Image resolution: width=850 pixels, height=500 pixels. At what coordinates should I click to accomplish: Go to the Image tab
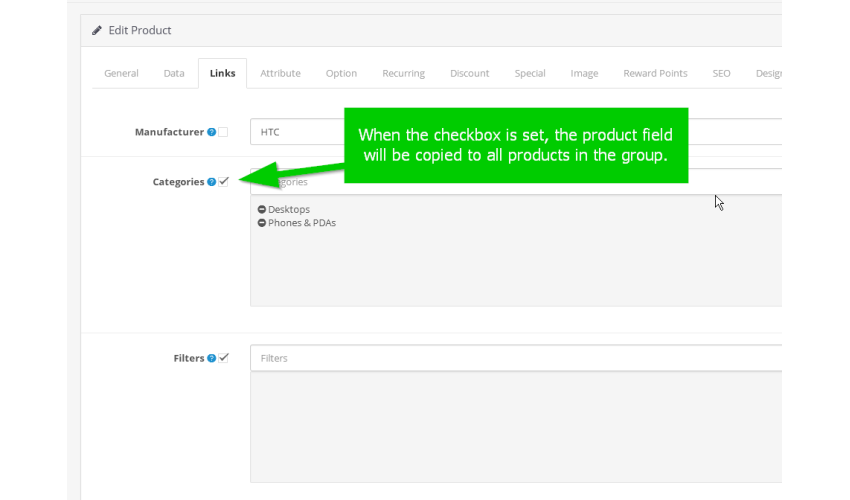click(584, 73)
